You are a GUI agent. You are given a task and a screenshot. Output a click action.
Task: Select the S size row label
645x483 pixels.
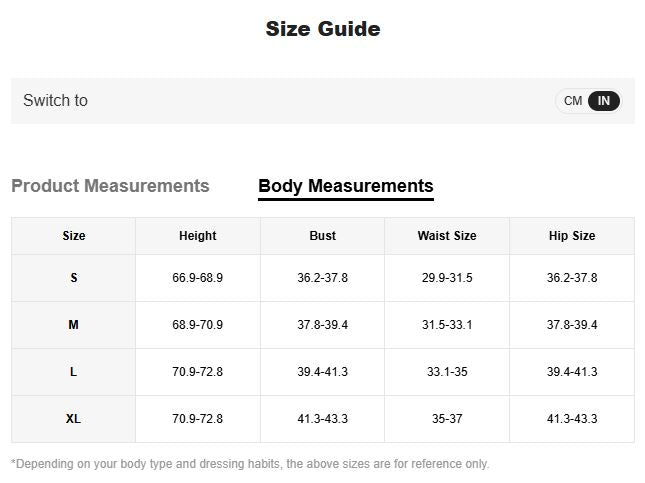74,278
